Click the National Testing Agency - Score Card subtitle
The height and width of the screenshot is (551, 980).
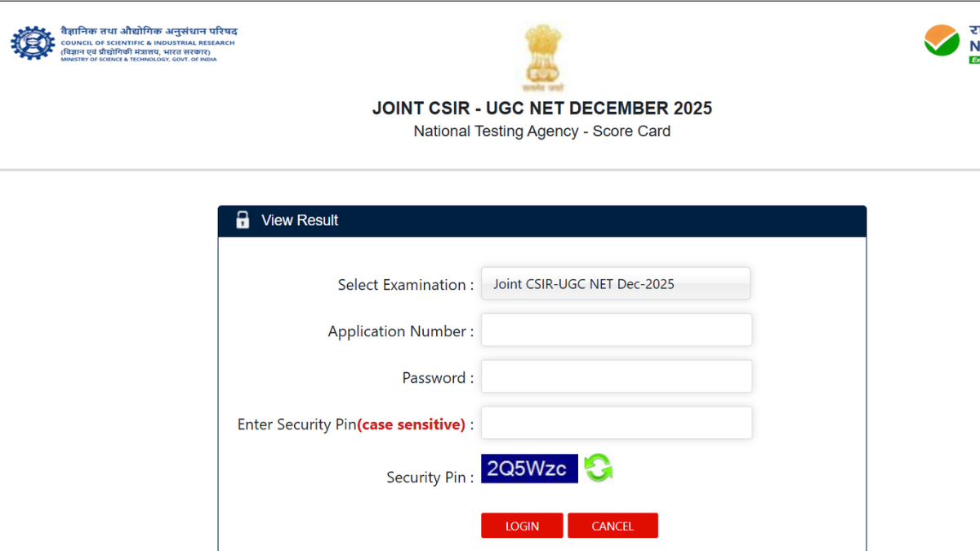click(541, 131)
